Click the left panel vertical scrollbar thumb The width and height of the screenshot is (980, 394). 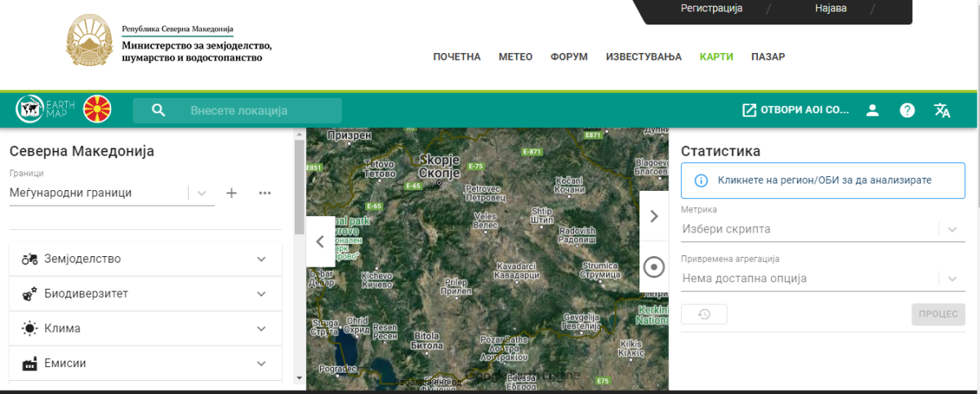tap(300, 186)
